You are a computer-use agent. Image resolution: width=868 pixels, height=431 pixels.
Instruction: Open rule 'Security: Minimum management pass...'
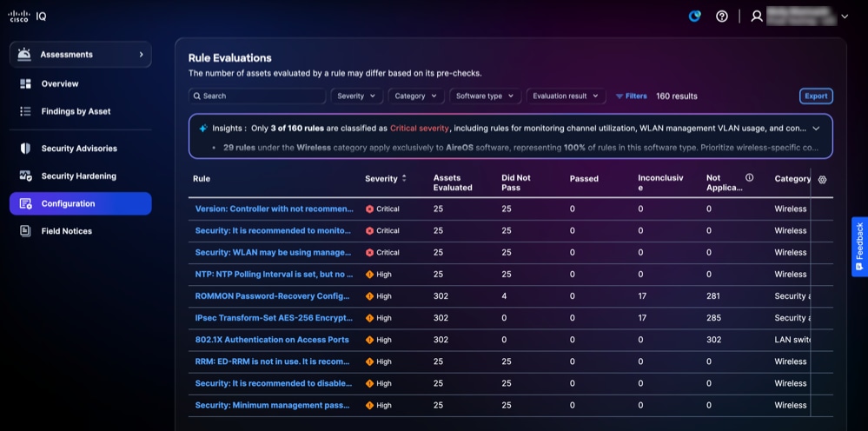pyautogui.click(x=272, y=405)
